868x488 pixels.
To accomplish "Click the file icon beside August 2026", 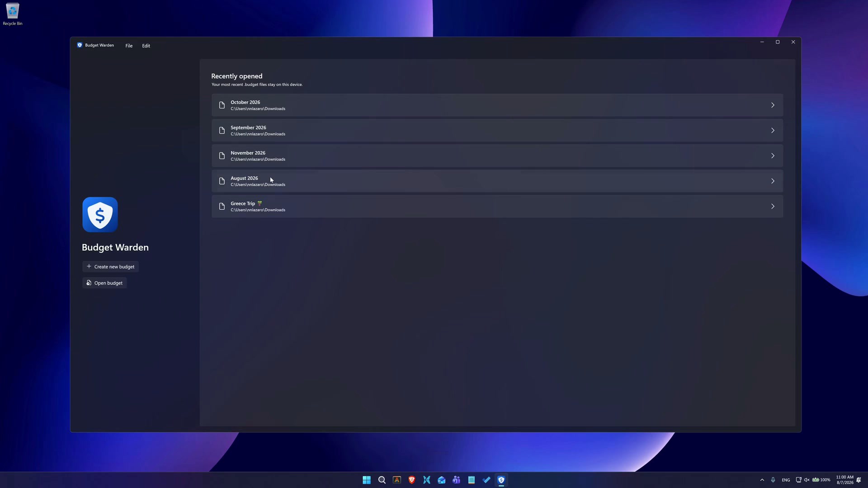I will pos(222,181).
